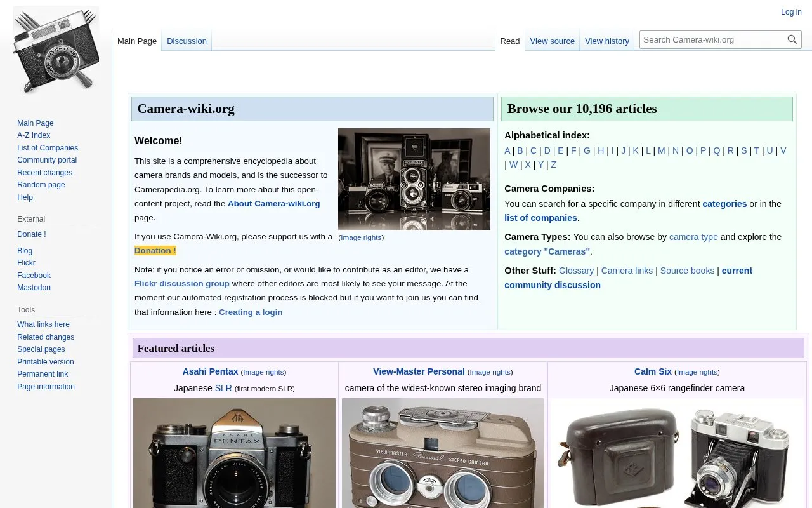Viewport: 812px width, 508px height.
Task: Open a Random page
Action: click(41, 185)
